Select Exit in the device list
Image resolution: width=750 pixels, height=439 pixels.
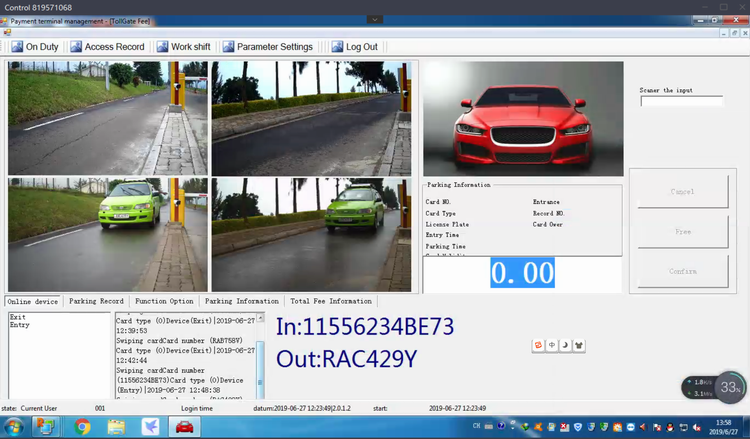coord(17,317)
